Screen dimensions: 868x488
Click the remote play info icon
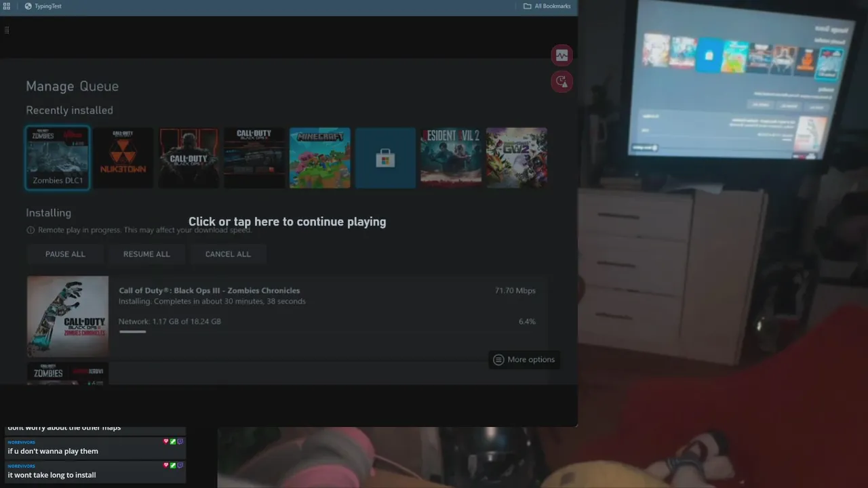pos(30,230)
